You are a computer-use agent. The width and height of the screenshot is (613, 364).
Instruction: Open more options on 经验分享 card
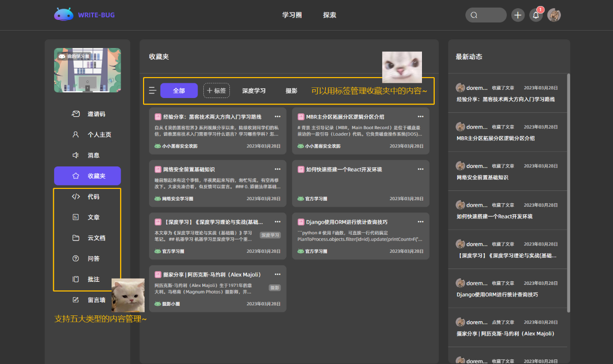(x=277, y=116)
